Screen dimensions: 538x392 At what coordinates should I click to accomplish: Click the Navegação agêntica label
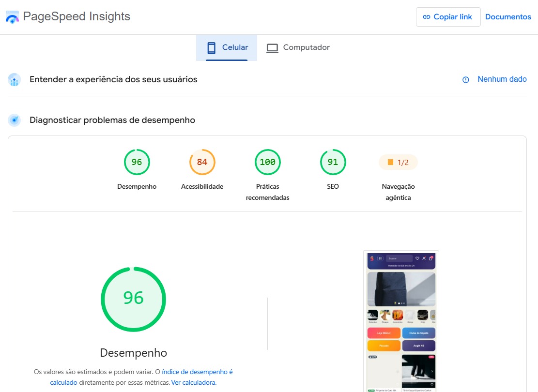(x=398, y=192)
